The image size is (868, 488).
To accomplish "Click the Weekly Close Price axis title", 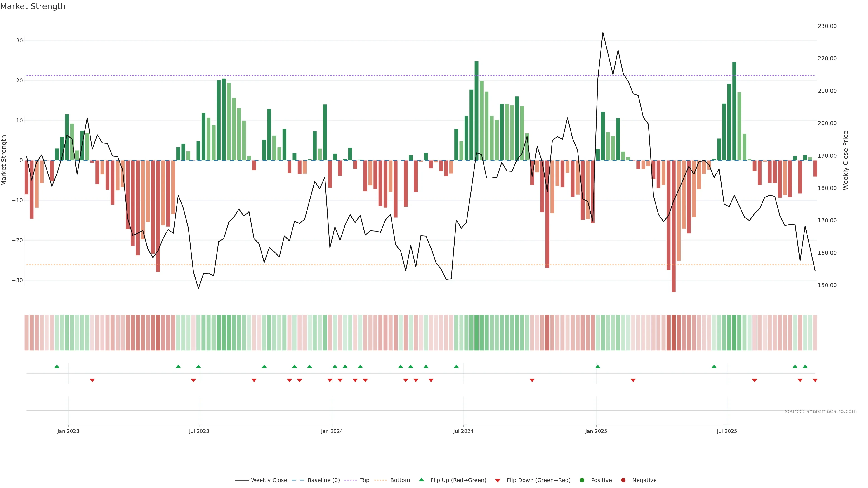I will pyautogui.click(x=845, y=160).
